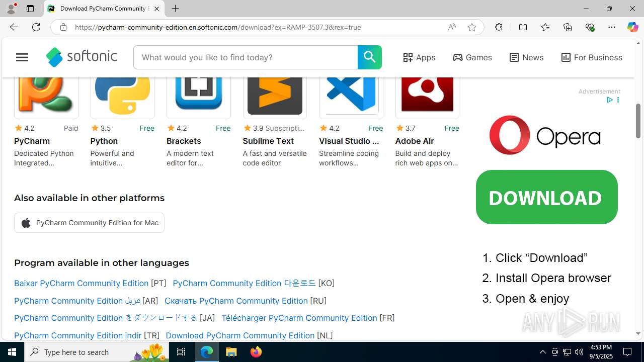
Task: Launch Firefox from the taskbar
Action: tap(256, 352)
